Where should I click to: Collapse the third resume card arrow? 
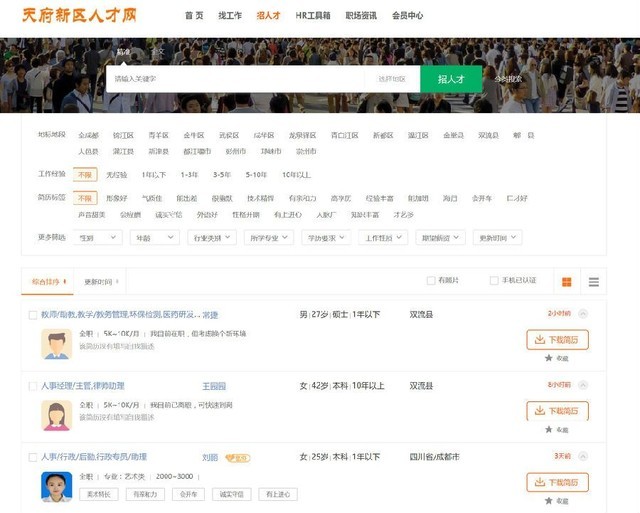click(x=583, y=456)
